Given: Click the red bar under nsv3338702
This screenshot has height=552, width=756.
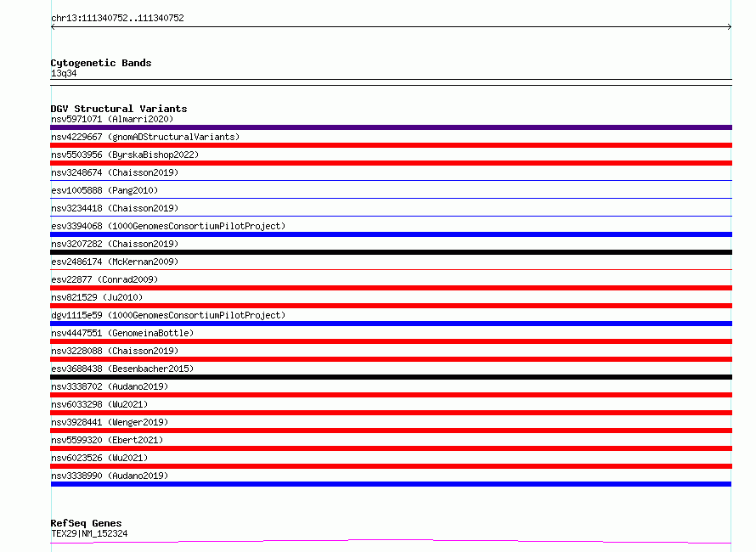Looking at the screenshot, I should click(x=391, y=395).
